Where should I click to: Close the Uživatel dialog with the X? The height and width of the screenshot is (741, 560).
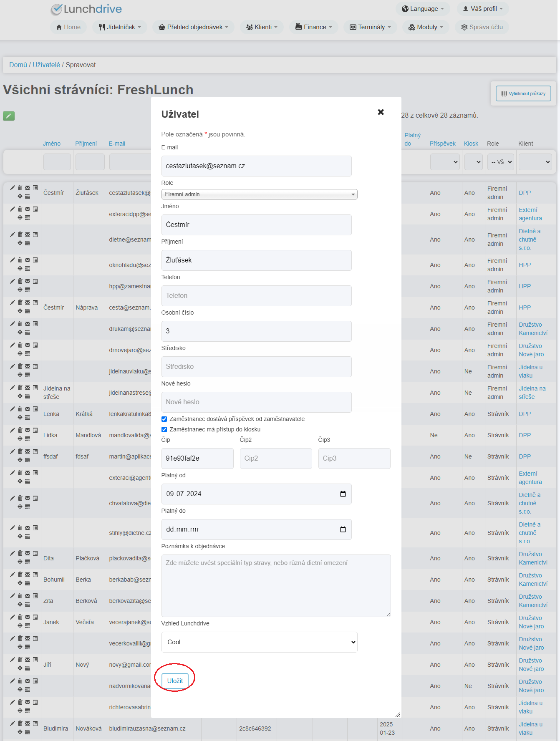(x=381, y=112)
